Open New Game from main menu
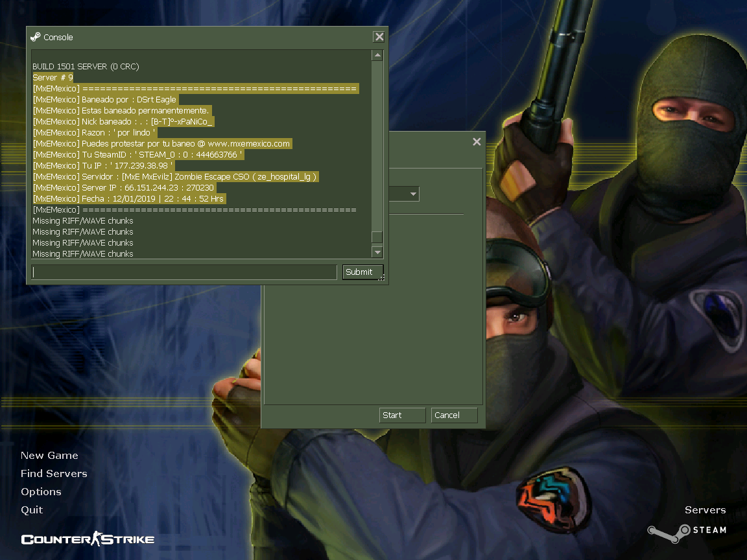 [49, 455]
